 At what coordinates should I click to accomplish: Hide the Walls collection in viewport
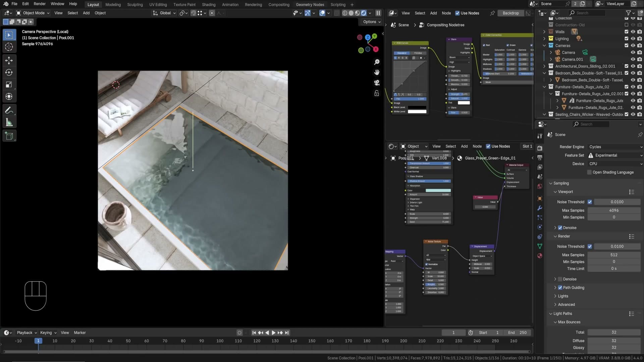(633, 32)
